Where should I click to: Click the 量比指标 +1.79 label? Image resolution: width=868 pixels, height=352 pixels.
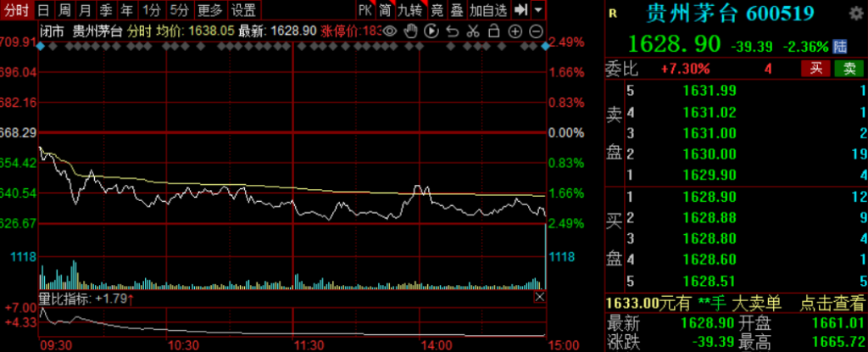86,299
